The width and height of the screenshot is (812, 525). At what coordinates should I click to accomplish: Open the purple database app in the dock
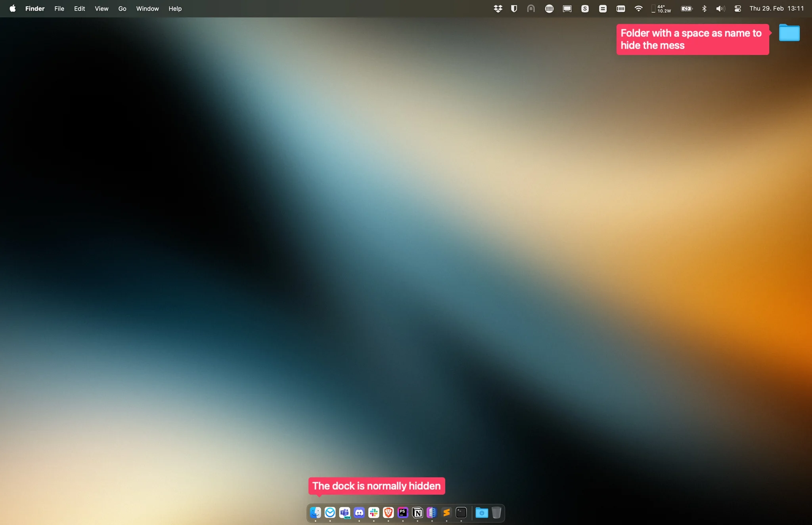click(x=432, y=513)
